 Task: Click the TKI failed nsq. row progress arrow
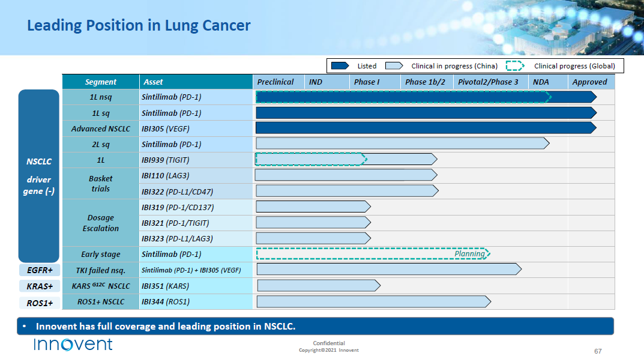pyautogui.click(x=390, y=269)
